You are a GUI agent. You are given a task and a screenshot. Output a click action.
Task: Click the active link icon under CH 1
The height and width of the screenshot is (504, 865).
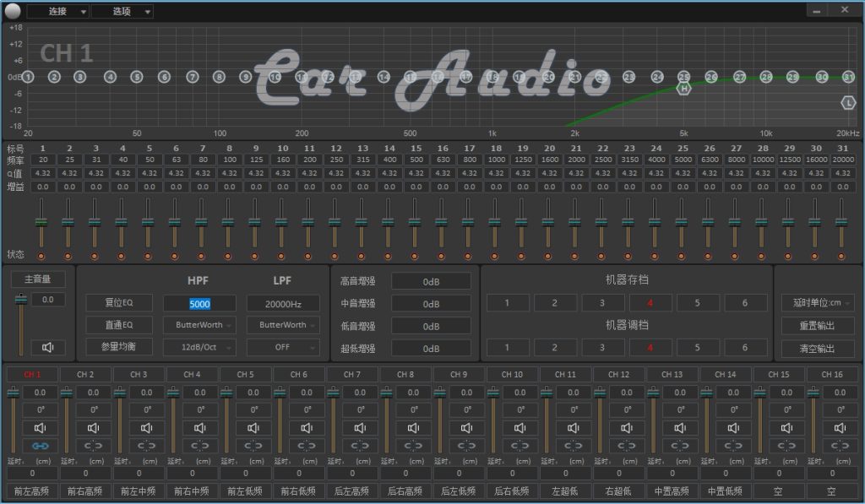41,446
